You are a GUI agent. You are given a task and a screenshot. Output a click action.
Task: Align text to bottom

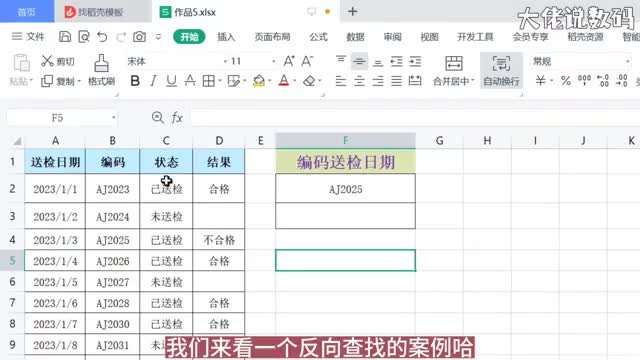tap(378, 61)
